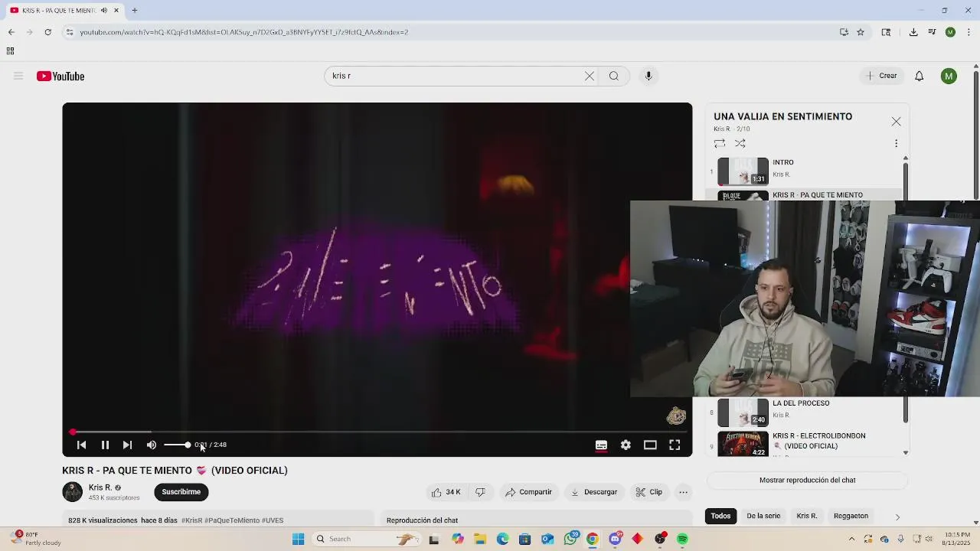This screenshot has height=551, width=980.
Task: Play ELECTROLIBONBON from the playlist
Action: pos(805,443)
